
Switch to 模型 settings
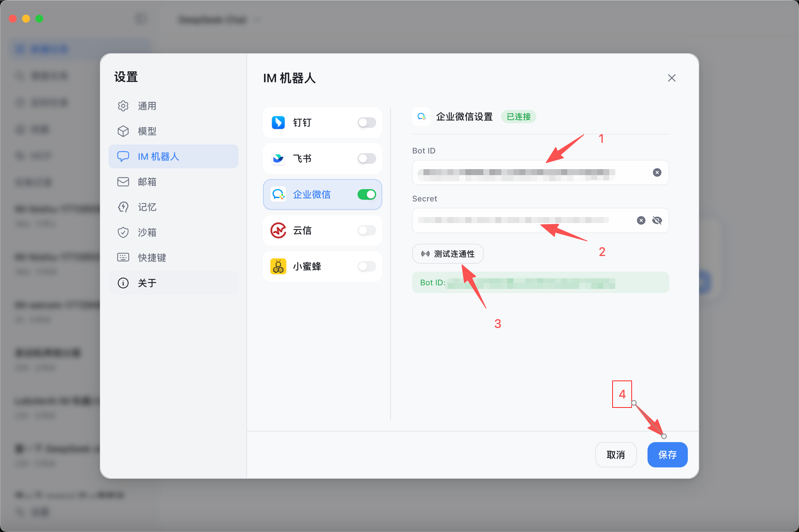click(x=146, y=131)
